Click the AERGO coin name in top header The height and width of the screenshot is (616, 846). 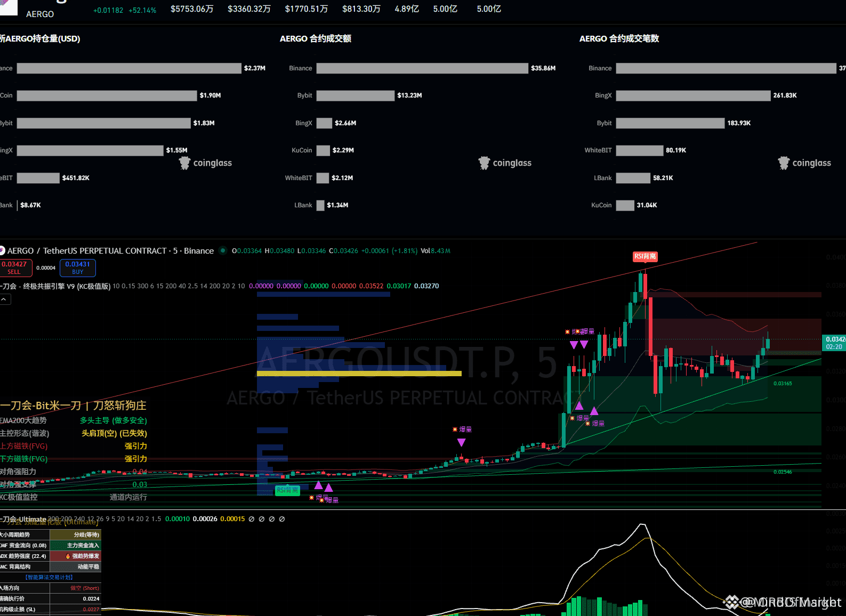pyautogui.click(x=40, y=14)
